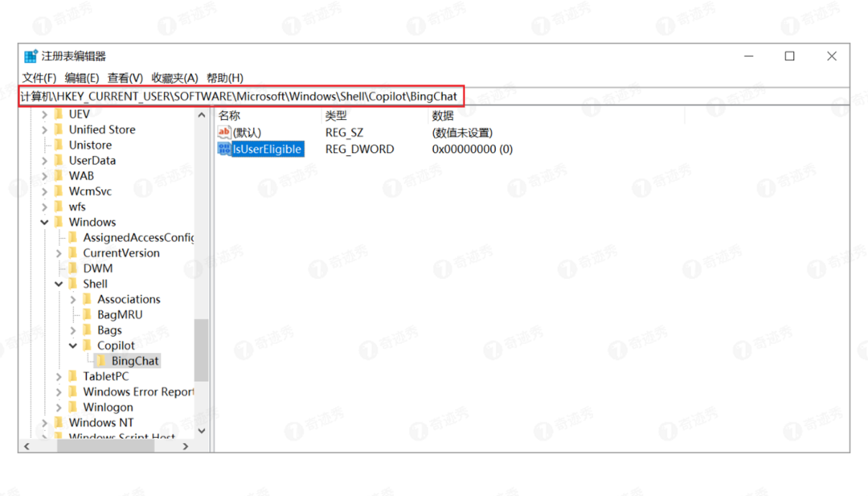
Task: Expand the Windows Error Reporting node
Action: click(59, 392)
